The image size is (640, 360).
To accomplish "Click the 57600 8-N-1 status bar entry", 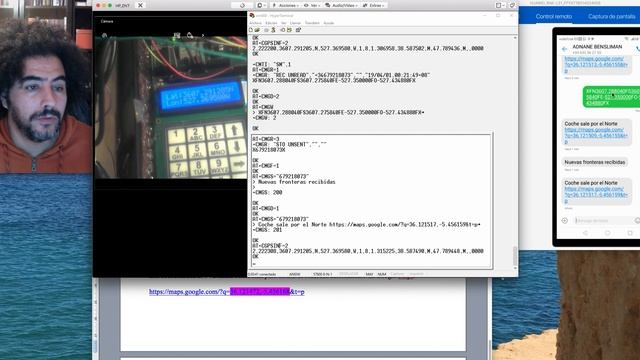I will coord(322,274).
